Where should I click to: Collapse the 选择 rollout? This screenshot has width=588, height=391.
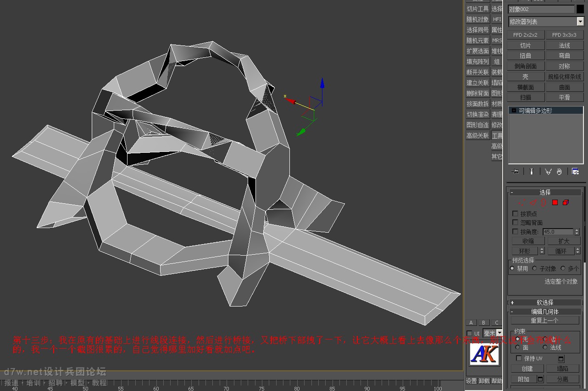point(545,192)
